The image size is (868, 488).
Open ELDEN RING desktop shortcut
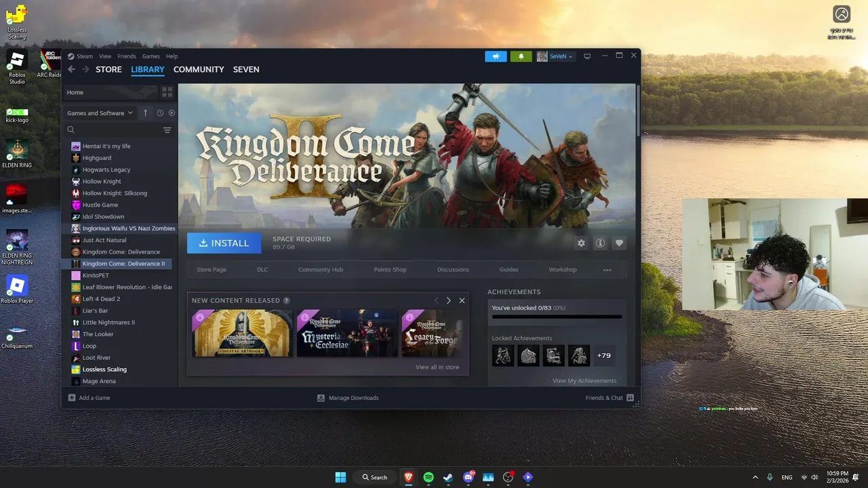(17, 155)
